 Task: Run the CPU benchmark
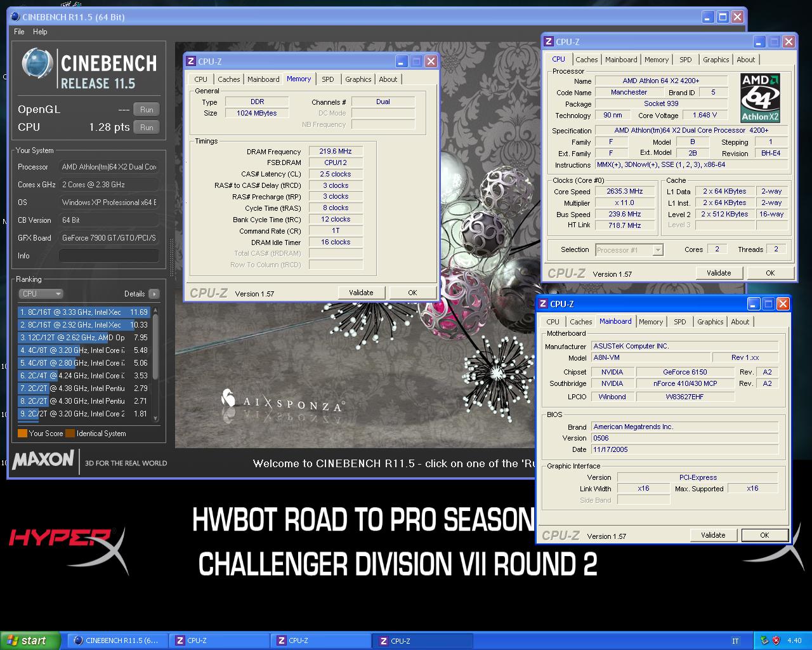147,127
